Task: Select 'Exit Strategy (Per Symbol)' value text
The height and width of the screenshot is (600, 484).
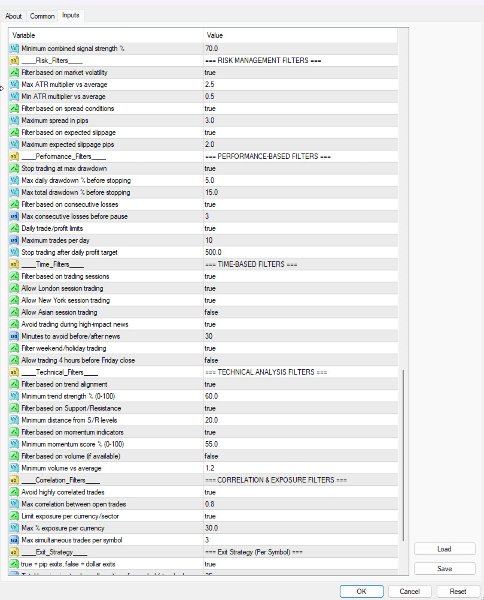Action: tap(254, 552)
